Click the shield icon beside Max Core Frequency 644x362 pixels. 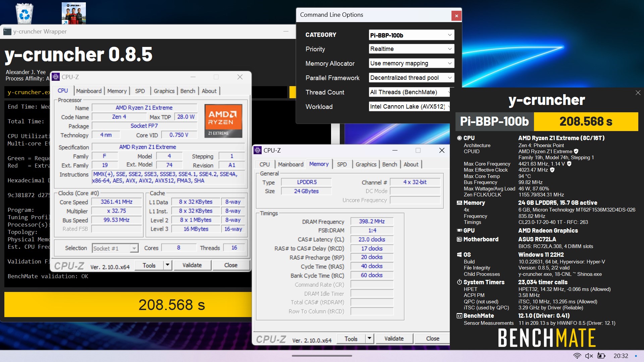tap(569, 164)
